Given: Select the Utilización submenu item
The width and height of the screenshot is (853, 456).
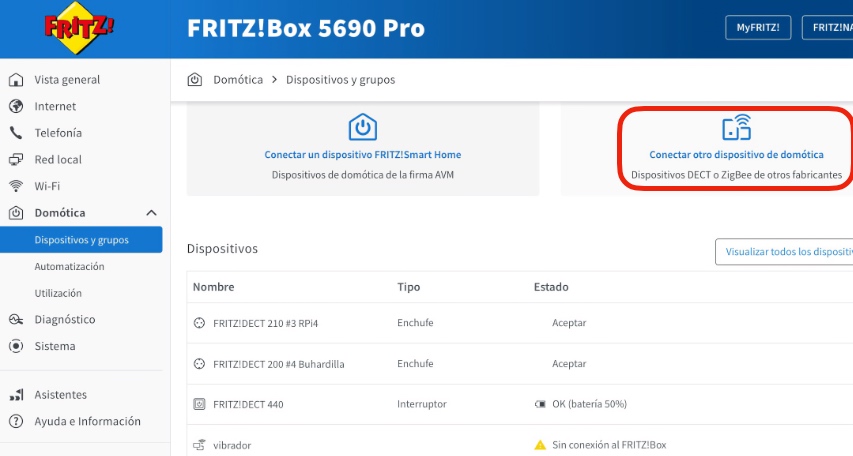Looking at the screenshot, I should [x=58, y=293].
